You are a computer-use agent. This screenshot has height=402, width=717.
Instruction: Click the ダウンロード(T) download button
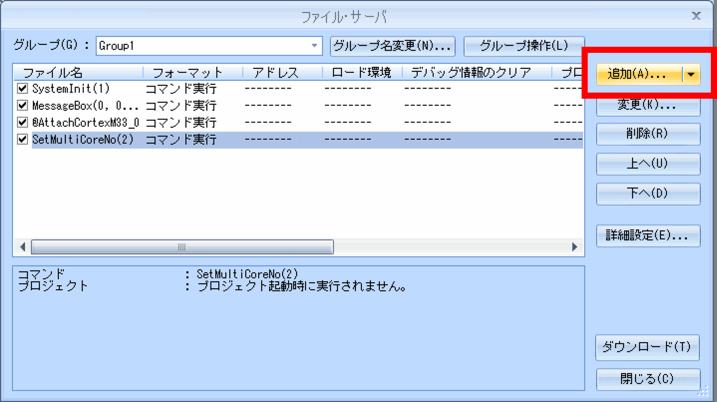pyautogui.click(x=647, y=348)
